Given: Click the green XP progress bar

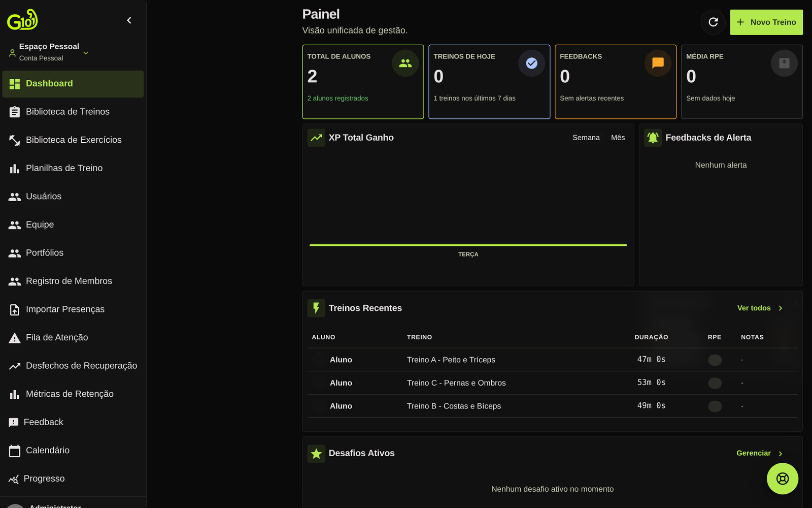Looking at the screenshot, I should coord(468,245).
